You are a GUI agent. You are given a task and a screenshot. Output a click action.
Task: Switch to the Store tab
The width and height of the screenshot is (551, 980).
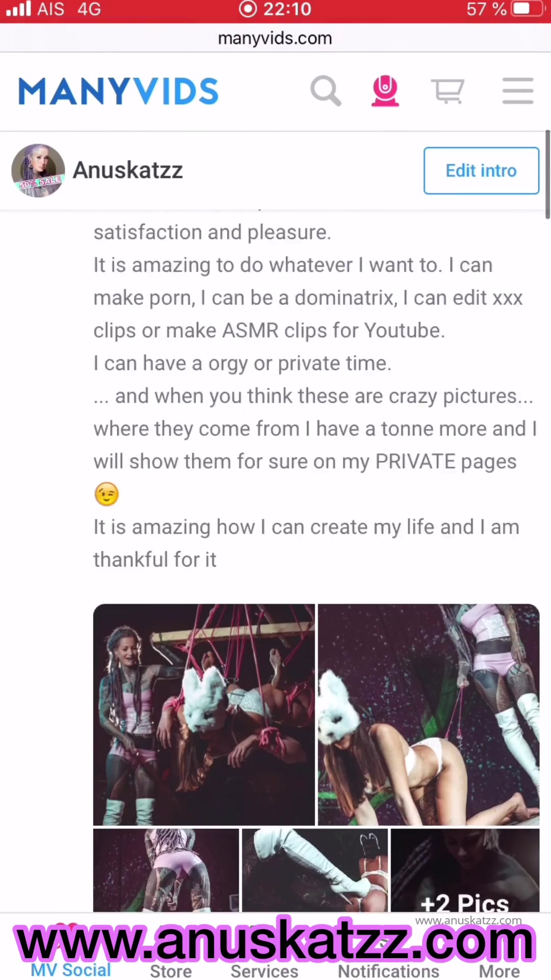(171, 971)
